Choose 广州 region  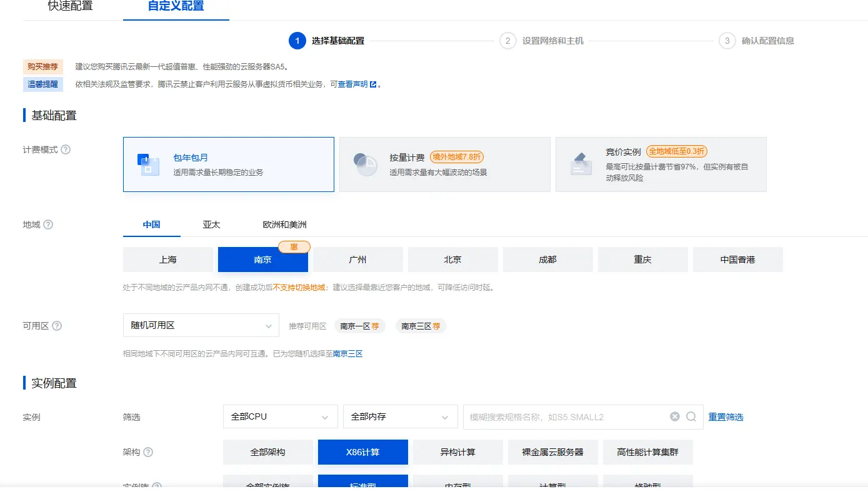pos(358,260)
